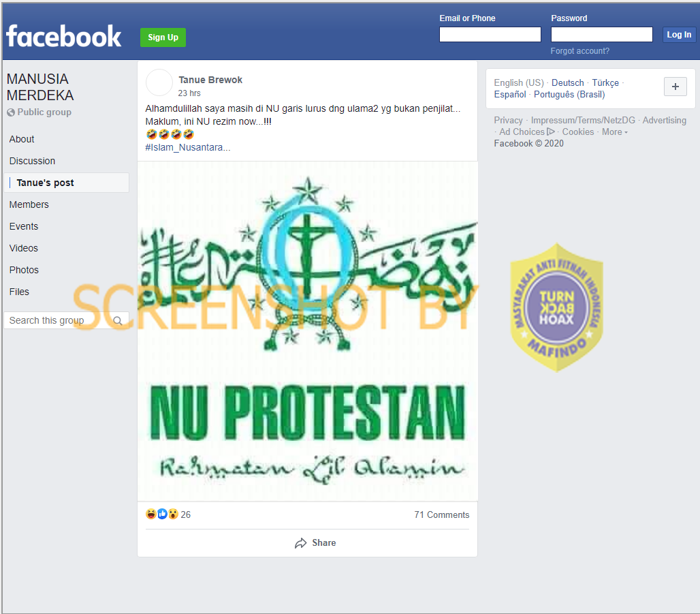Click the plus button to add a language

pyautogui.click(x=675, y=87)
